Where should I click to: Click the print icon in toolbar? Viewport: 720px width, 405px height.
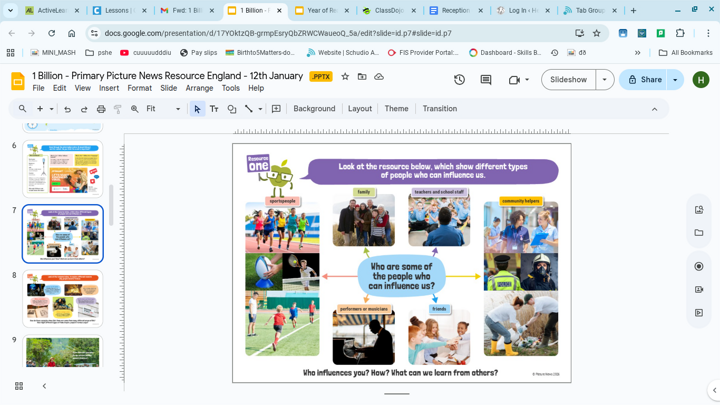(x=101, y=109)
